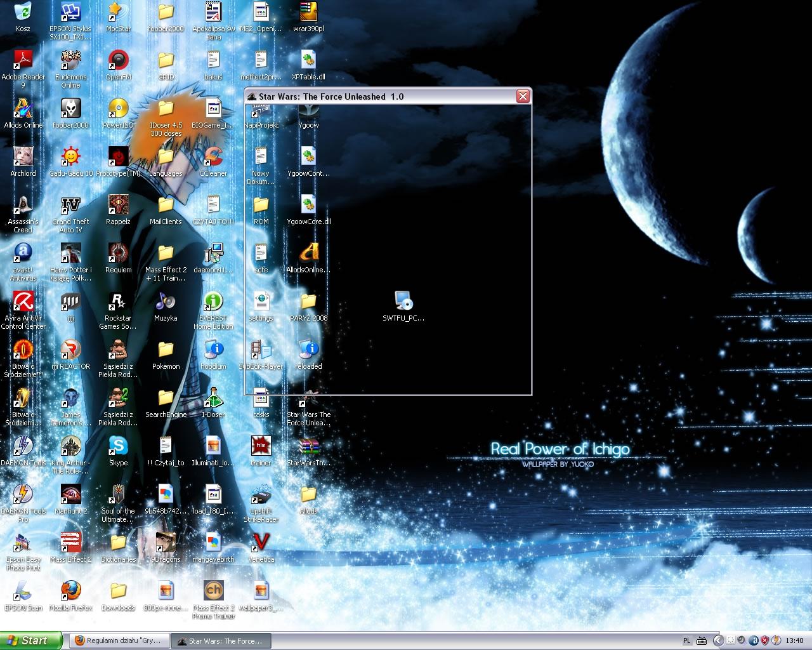
Task: Expand hidden system tray icons
Action: (x=717, y=641)
